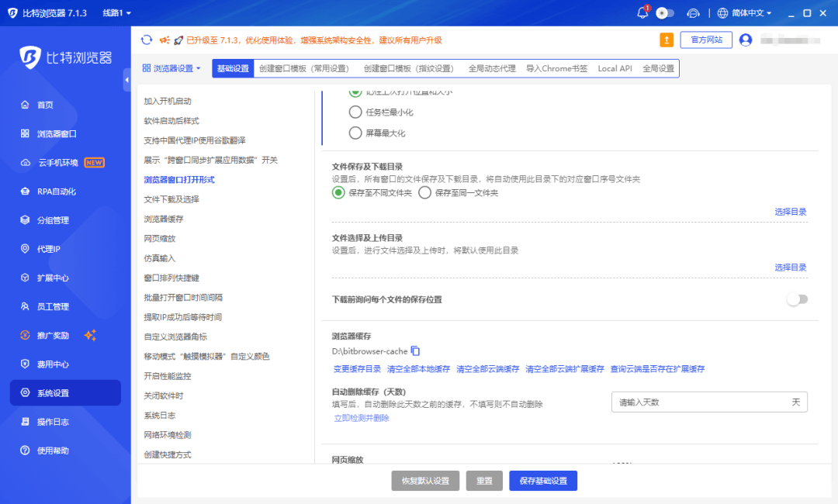
Task: Focus the 请输入天数 input field
Action: click(x=709, y=402)
